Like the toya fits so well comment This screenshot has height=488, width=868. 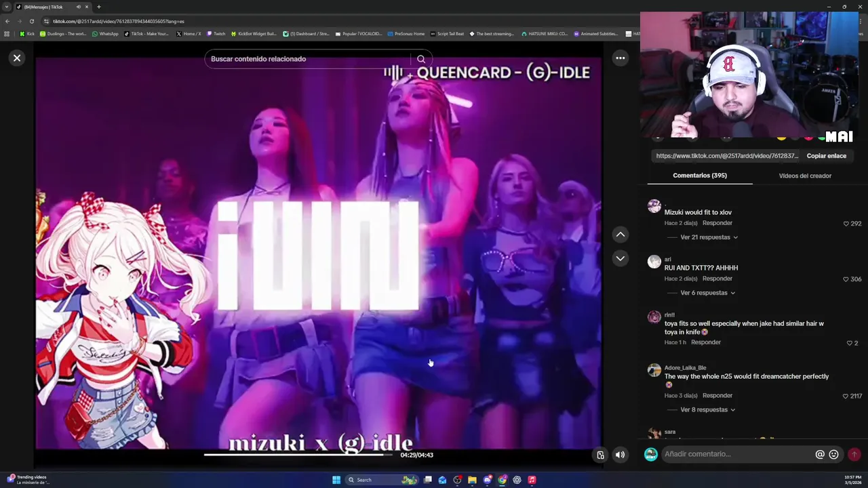pos(849,343)
